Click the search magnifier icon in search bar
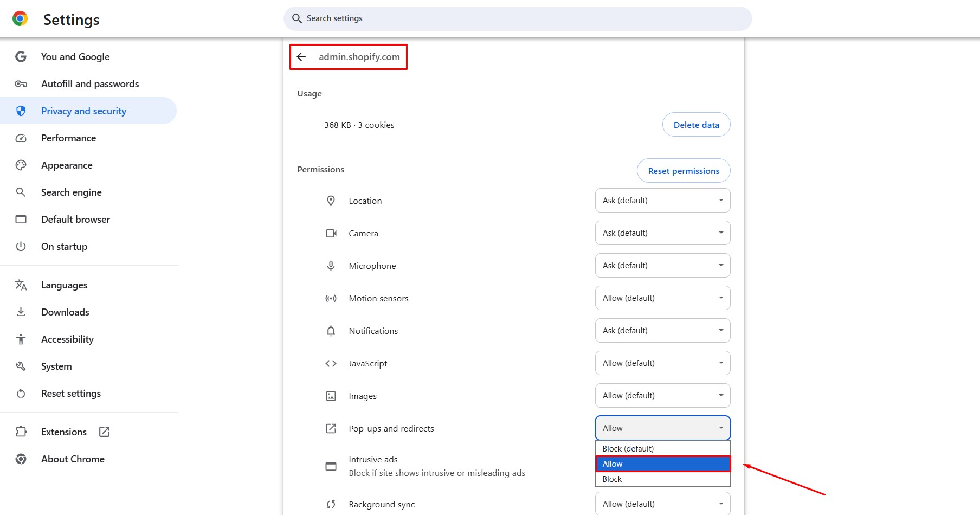 [296, 18]
